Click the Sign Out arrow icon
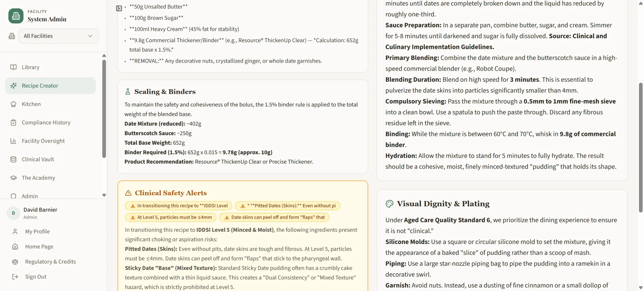Image resolution: width=644 pixels, height=291 pixels. click(x=15, y=277)
